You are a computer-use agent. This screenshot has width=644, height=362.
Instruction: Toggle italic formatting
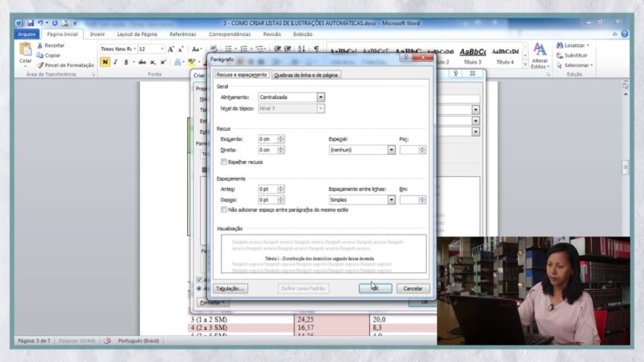point(116,62)
